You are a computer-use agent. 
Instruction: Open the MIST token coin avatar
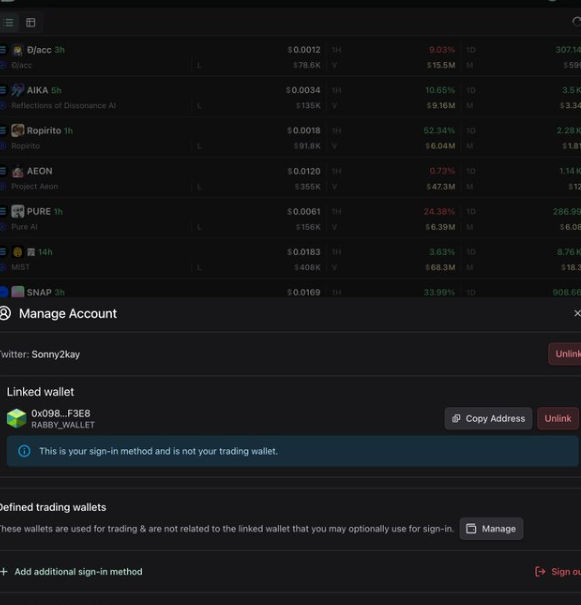[x=17, y=252]
